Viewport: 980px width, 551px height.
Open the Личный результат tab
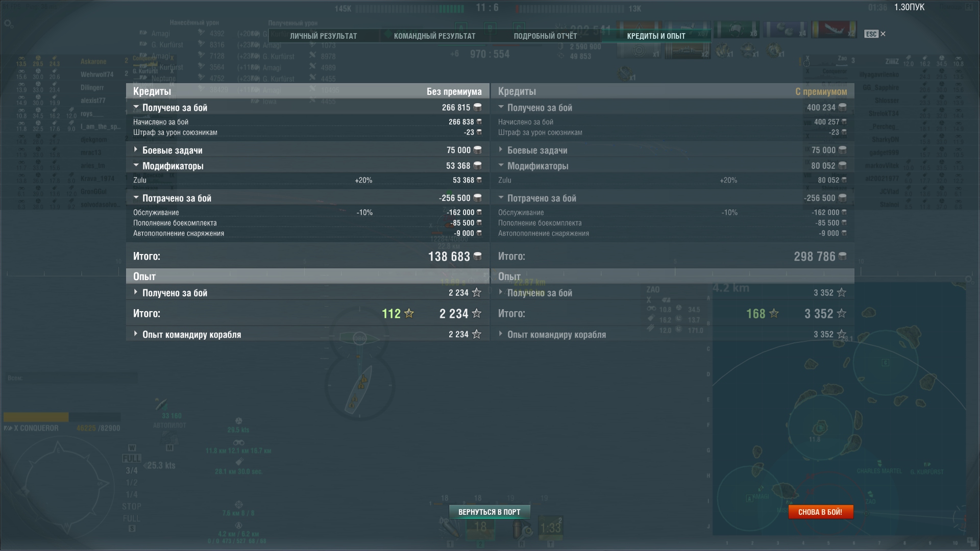[x=324, y=36]
